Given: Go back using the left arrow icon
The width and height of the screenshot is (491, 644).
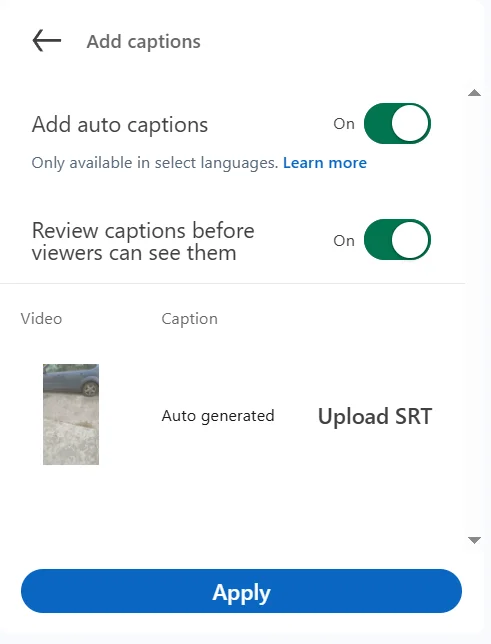Looking at the screenshot, I should (46, 41).
